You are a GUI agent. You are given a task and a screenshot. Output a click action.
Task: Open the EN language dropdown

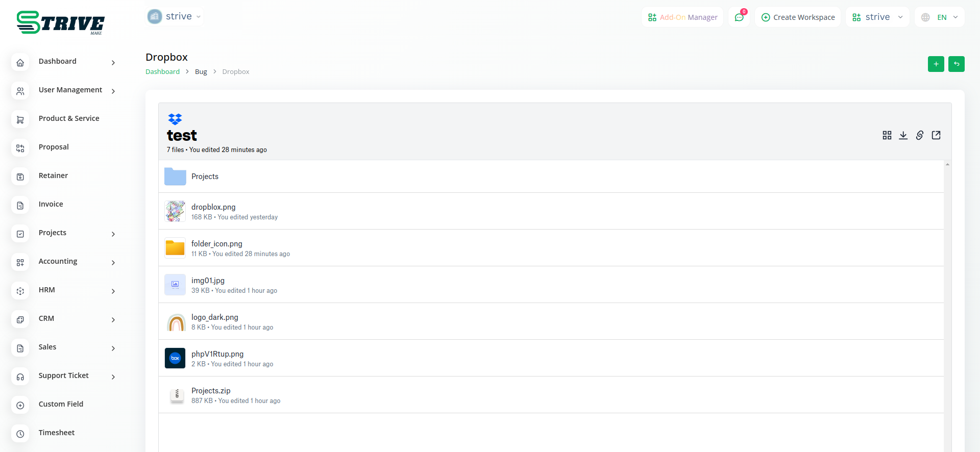(940, 17)
